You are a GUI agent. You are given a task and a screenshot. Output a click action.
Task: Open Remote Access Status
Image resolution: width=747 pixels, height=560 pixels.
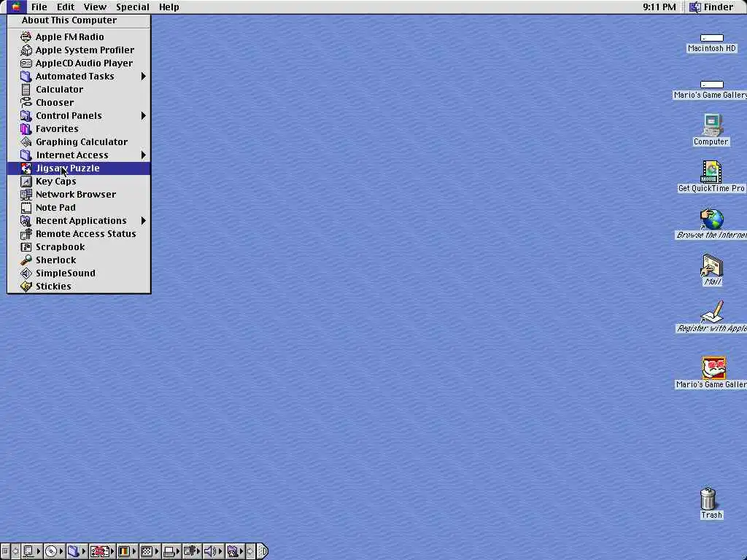click(x=79, y=234)
